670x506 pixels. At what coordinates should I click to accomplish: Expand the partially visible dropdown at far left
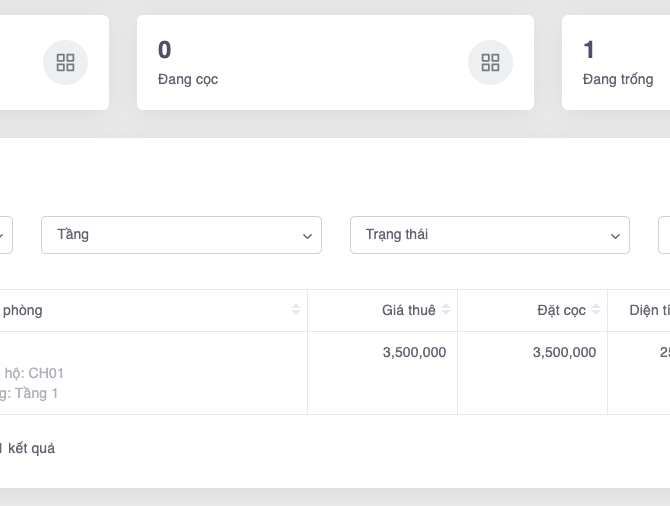click(x=3, y=236)
